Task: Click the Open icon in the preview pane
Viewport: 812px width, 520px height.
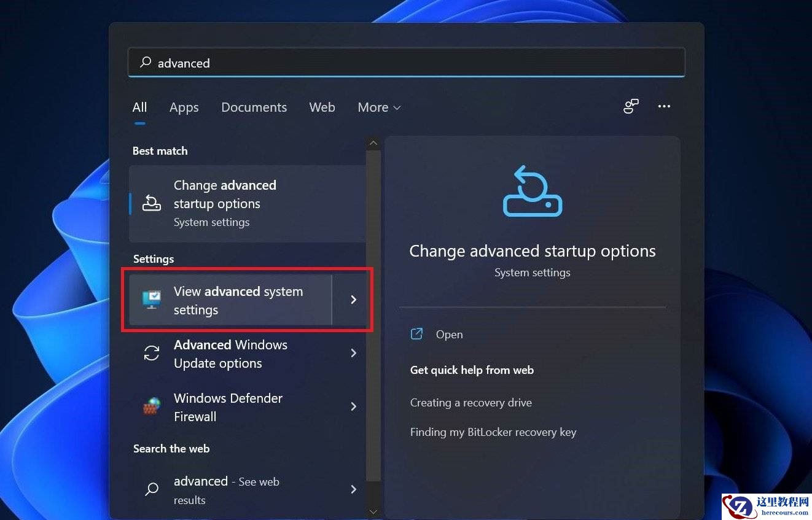Action: click(x=416, y=334)
